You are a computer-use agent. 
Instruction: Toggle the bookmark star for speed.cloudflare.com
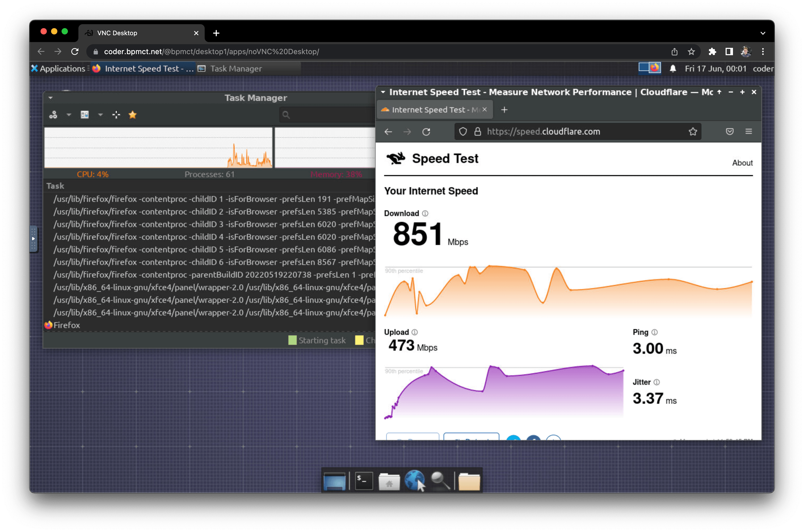693,132
